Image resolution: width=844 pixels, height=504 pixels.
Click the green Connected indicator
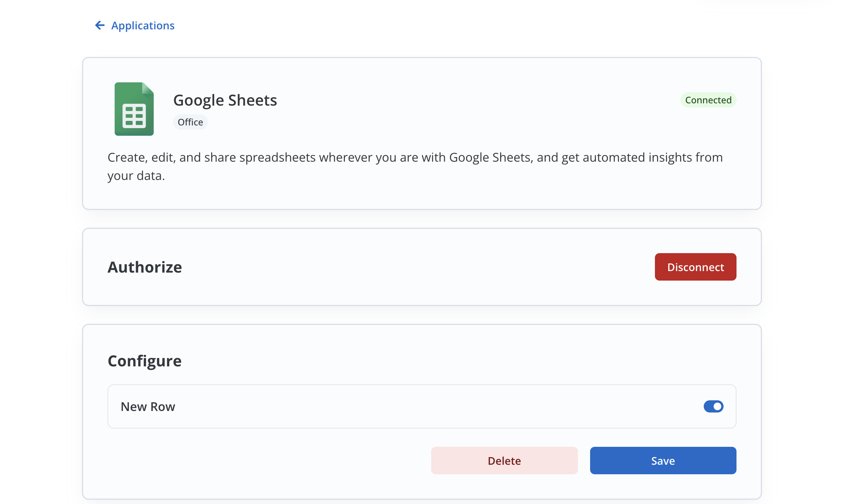coord(708,100)
